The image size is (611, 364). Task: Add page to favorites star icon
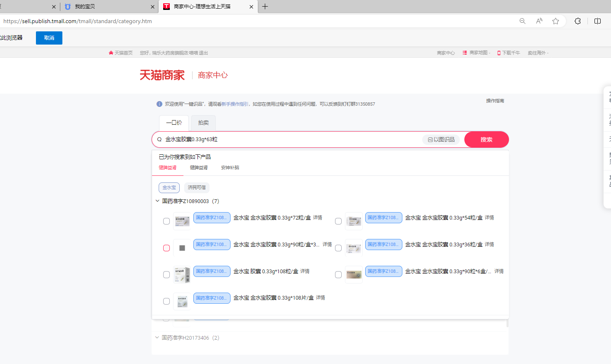click(556, 21)
